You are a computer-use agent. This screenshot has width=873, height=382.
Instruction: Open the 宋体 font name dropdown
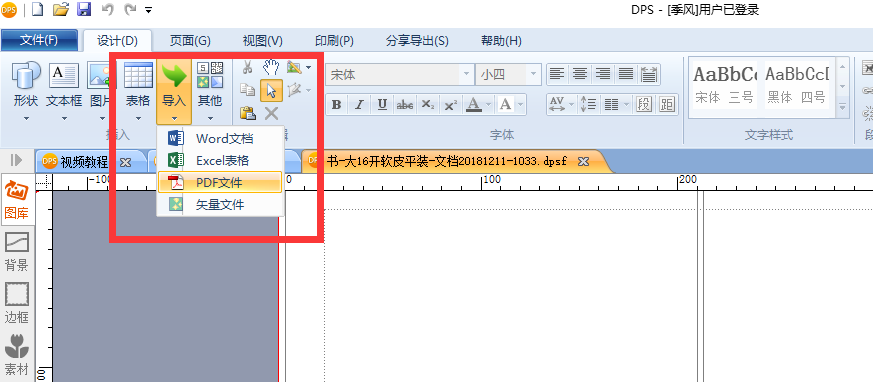pos(467,75)
